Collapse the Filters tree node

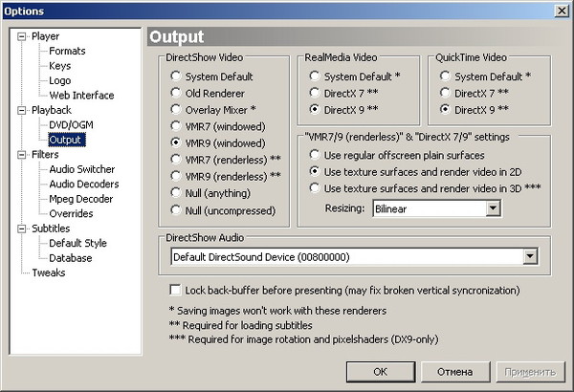[x=22, y=155]
